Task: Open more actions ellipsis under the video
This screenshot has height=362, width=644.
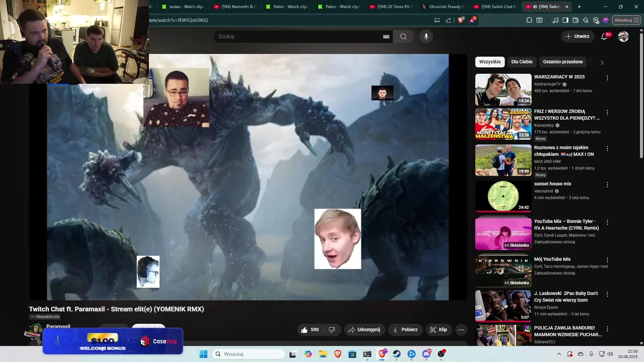Action: pyautogui.click(x=461, y=330)
